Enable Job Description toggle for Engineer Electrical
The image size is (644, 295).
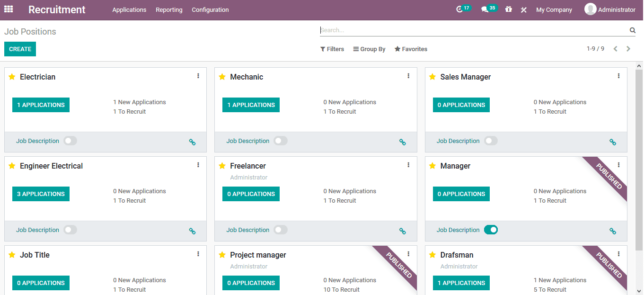pos(70,230)
